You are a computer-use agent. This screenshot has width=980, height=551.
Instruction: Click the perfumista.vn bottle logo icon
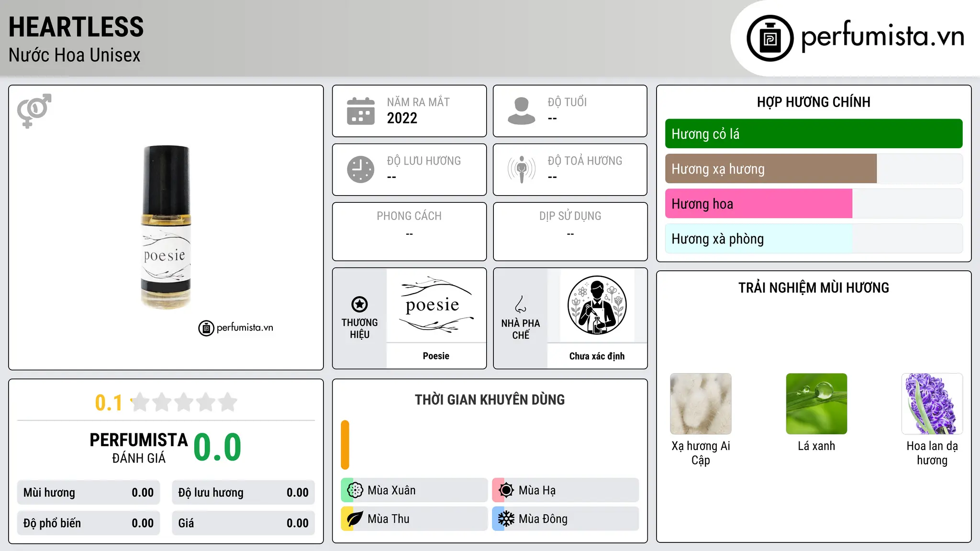coord(770,38)
